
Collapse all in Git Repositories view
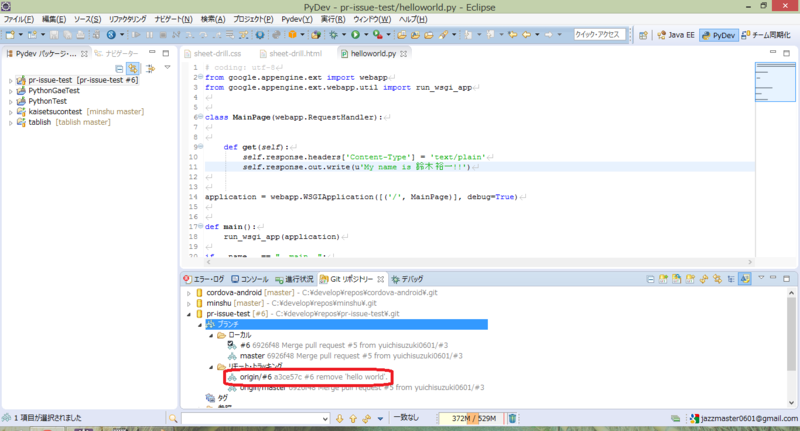pos(650,279)
